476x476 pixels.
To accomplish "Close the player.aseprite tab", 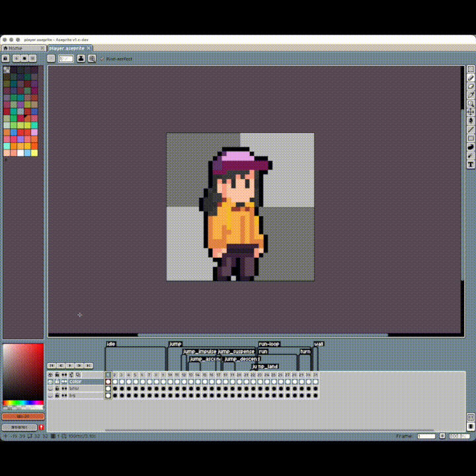I will point(89,48).
